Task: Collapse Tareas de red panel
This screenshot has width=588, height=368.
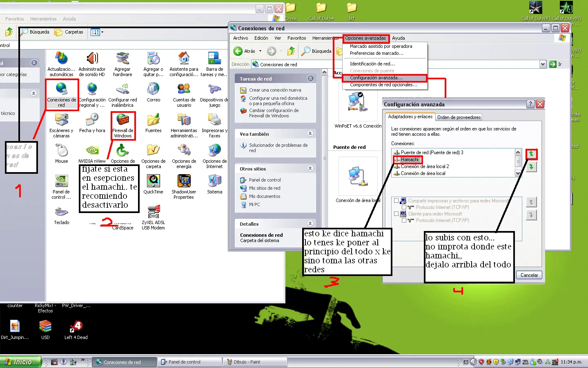Action: 310,79
